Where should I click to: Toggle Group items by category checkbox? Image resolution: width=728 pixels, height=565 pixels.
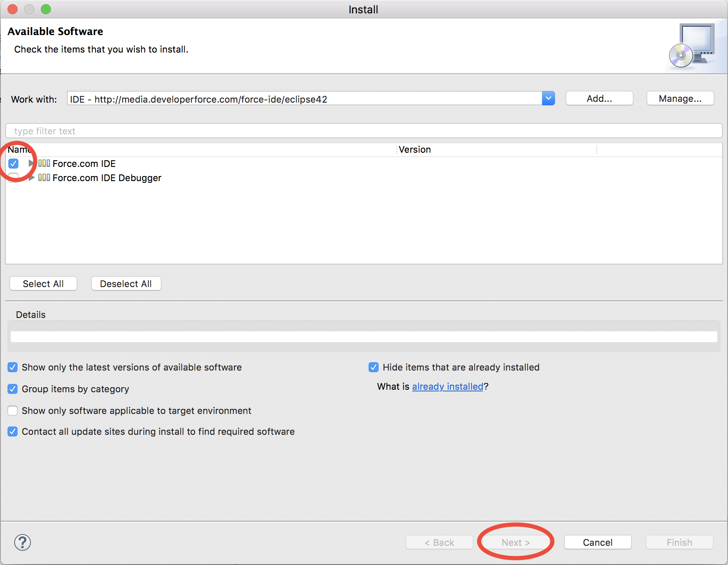(x=13, y=389)
